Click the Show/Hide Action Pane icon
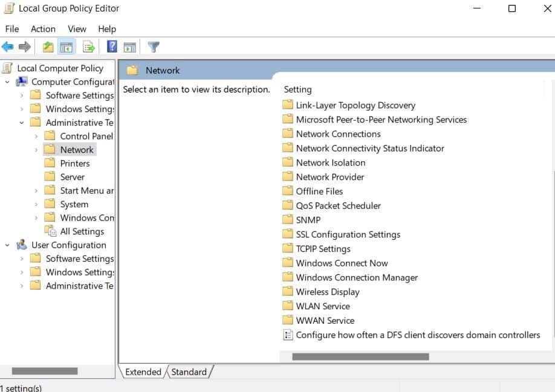This screenshot has width=555, height=392. [x=130, y=47]
